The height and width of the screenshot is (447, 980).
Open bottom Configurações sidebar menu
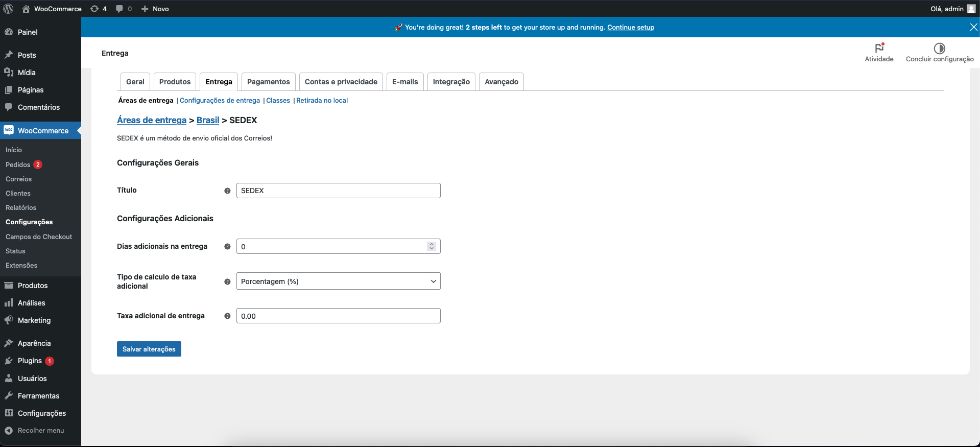pos(40,413)
